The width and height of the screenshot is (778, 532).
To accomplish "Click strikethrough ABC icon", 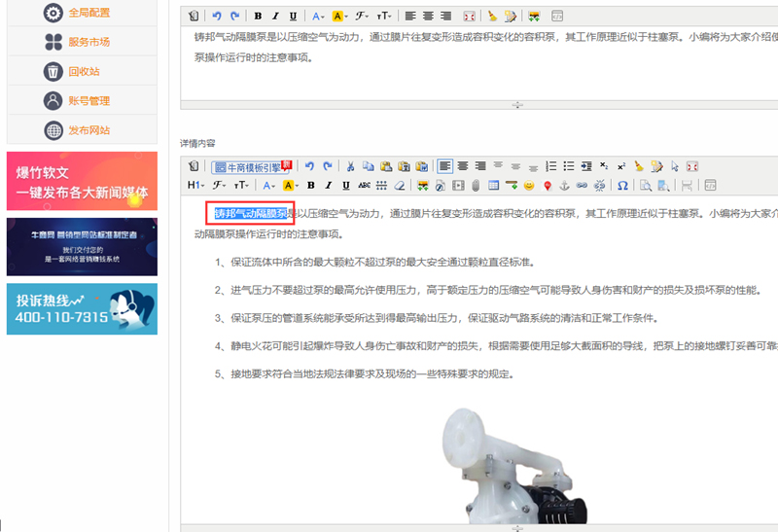I will point(364,185).
